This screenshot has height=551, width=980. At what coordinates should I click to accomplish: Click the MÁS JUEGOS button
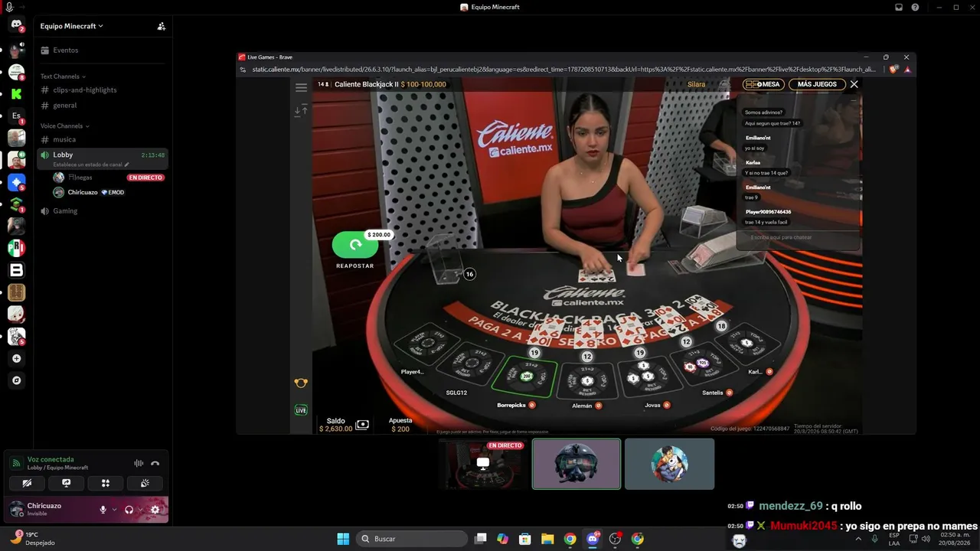tap(817, 84)
